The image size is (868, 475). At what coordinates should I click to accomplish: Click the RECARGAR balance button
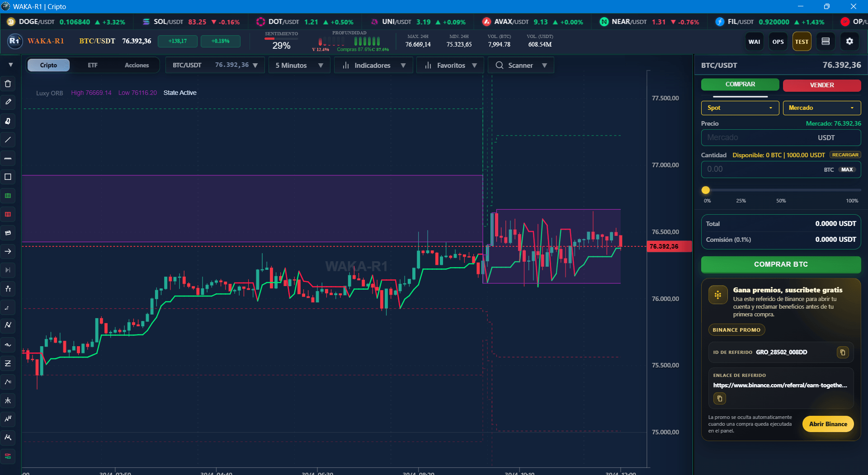click(x=845, y=155)
